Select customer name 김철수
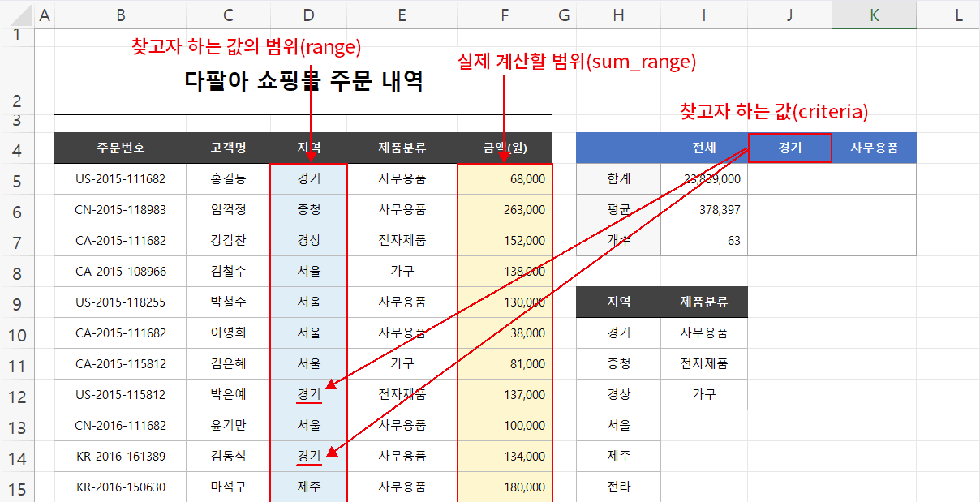This screenshot has height=502, width=980. point(228,272)
